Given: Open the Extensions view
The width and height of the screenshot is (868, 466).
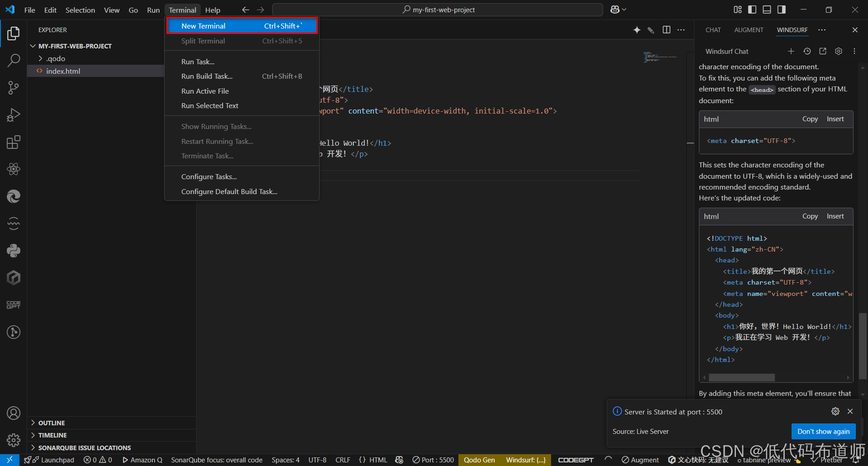Looking at the screenshot, I should 14,142.
